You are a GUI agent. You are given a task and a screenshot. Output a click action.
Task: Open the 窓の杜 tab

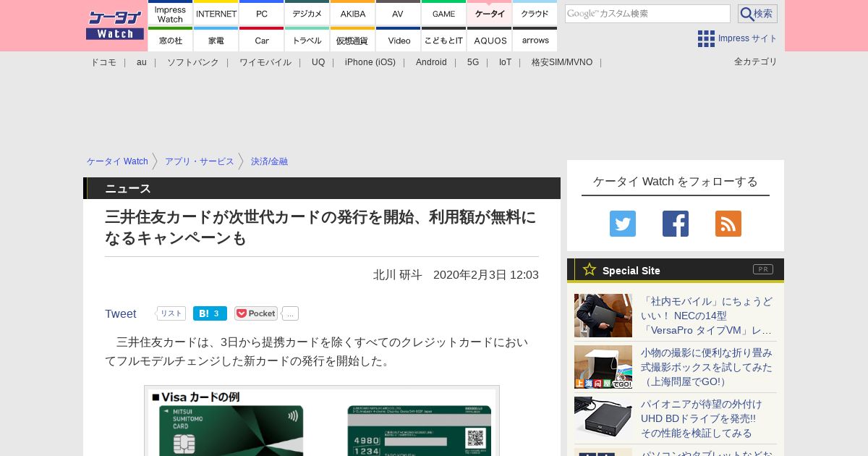click(x=171, y=40)
